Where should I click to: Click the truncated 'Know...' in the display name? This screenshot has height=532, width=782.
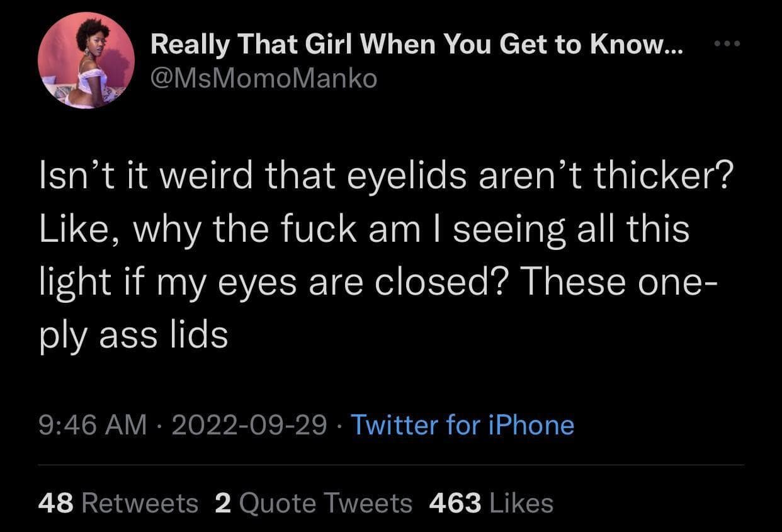pyautogui.click(x=637, y=44)
